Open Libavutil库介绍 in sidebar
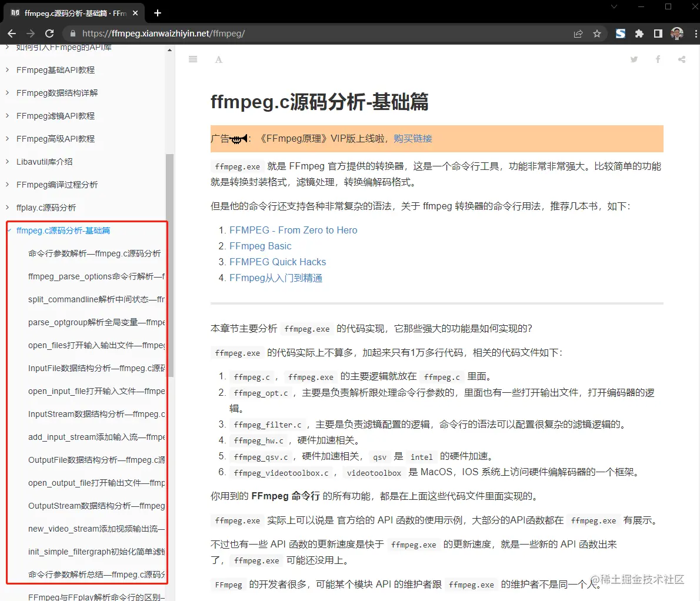 pyautogui.click(x=44, y=162)
